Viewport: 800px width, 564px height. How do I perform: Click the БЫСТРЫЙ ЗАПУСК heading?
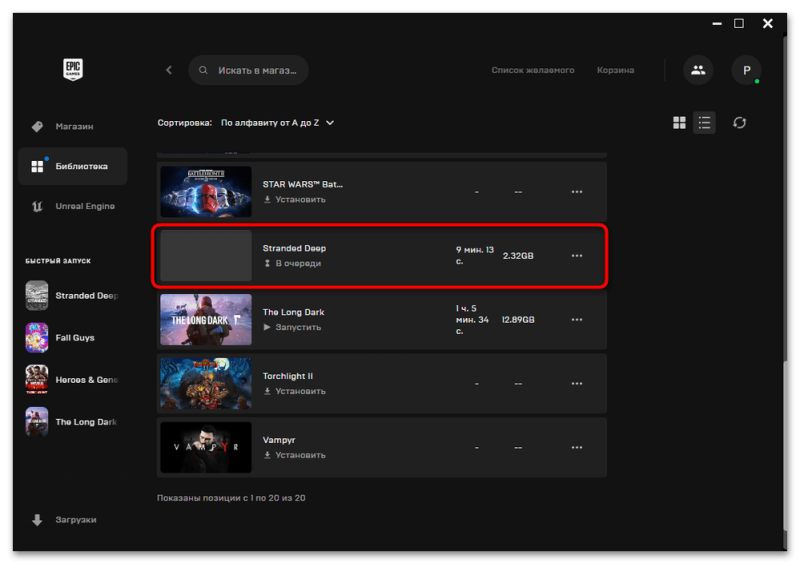[58, 261]
